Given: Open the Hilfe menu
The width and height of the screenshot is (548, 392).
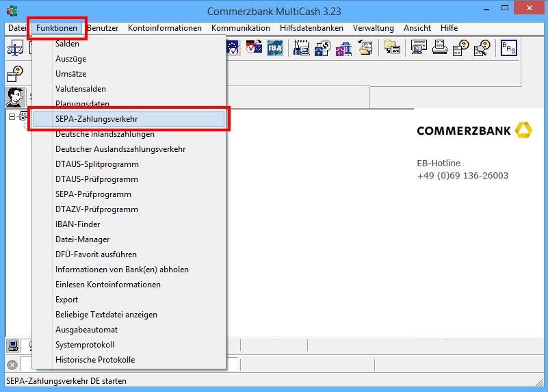Looking at the screenshot, I should (449, 28).
